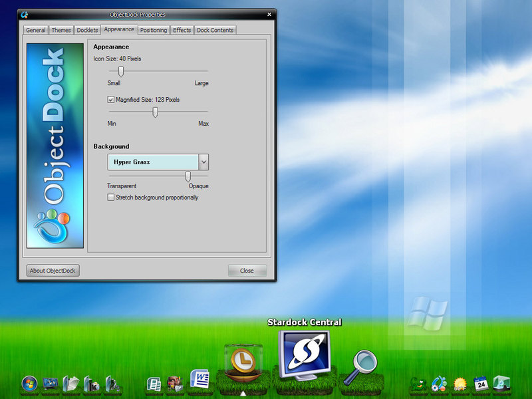532x399 pixels.
Task: Expand the dock's hidden icons arrow
Action: click(x=245, y=392)
